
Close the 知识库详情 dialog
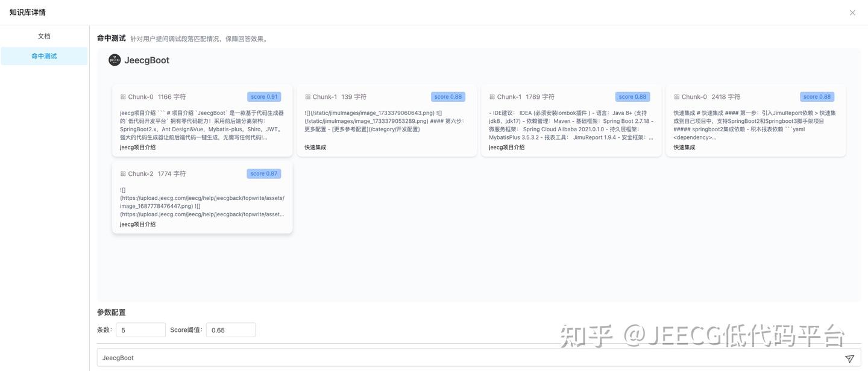coord(852,13)
